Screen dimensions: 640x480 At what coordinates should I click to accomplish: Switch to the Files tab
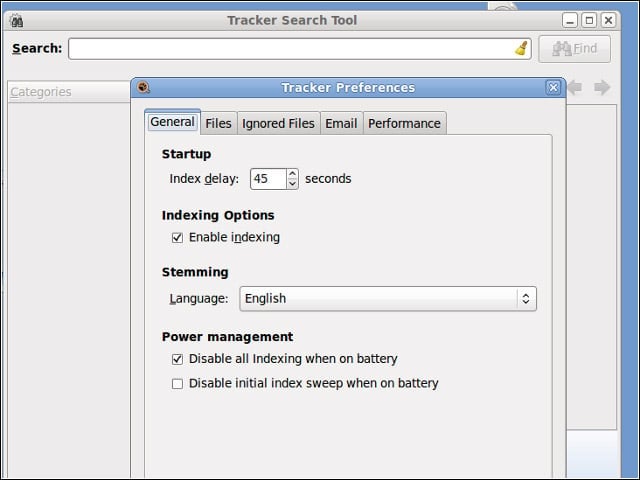point(218,123)
